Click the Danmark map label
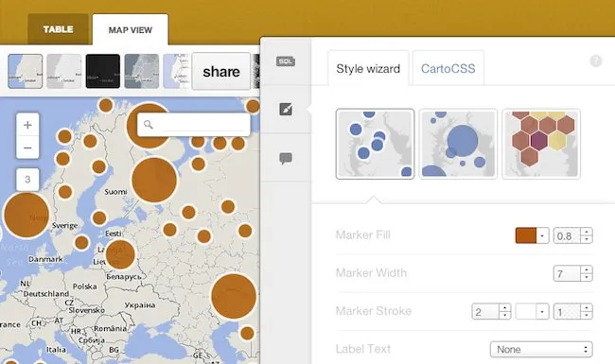615x364 pixels. click(x=45, y=259)
